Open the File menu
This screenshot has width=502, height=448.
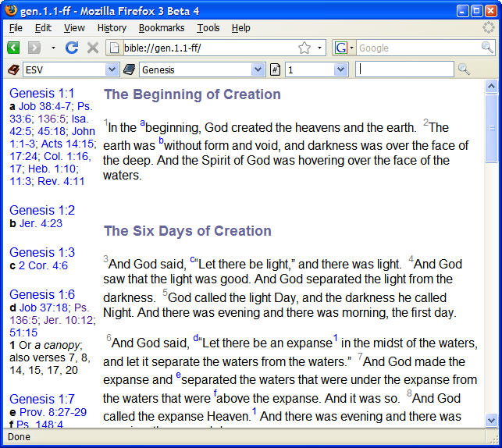pyautogui.click(x=16, y=28)
